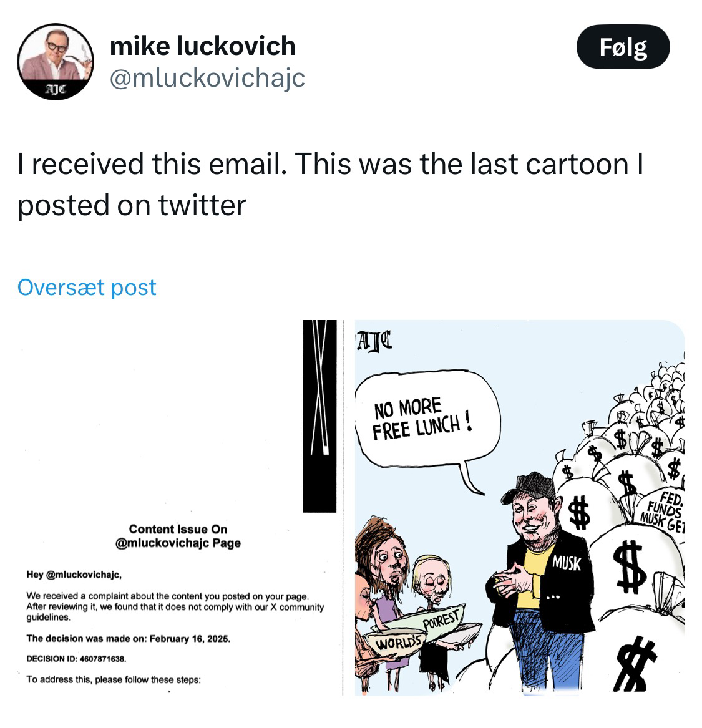Click the "Hey @mluckovichajc," greeting line
This screenshot has width=702, height=728.
74,575
